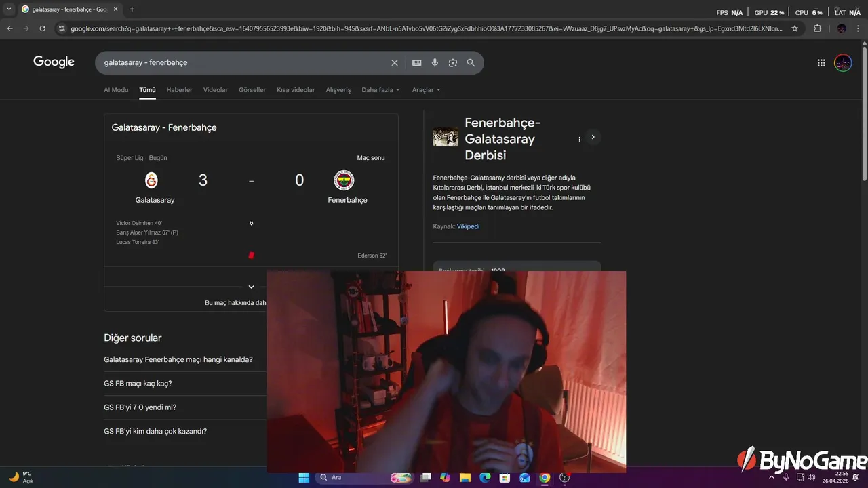
Task: Click the Galatasaray team name
Action: click(155, 200)
